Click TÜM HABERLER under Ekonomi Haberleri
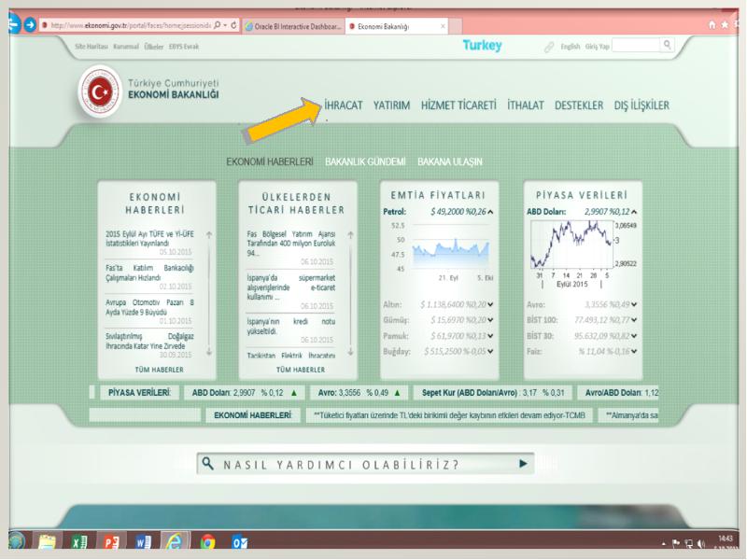The image size is (747, 560). coord(159,370)
